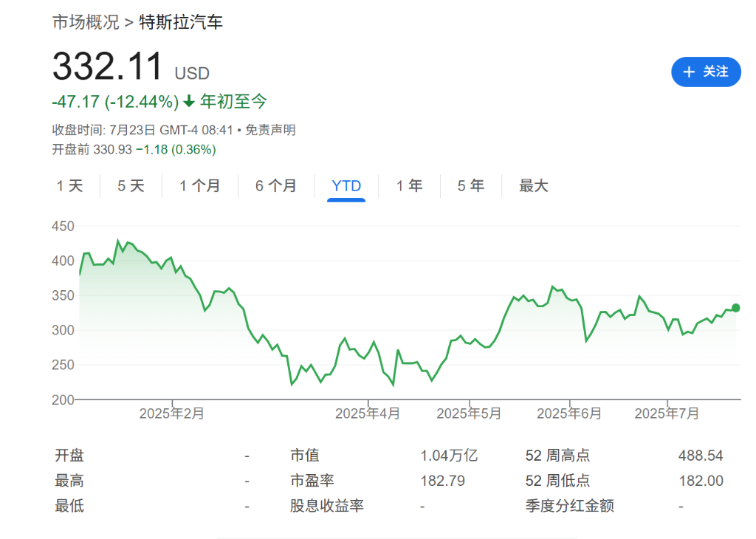Click the USD currency label
The height and width of the screenshot is (539, 756).
[192, 73]
